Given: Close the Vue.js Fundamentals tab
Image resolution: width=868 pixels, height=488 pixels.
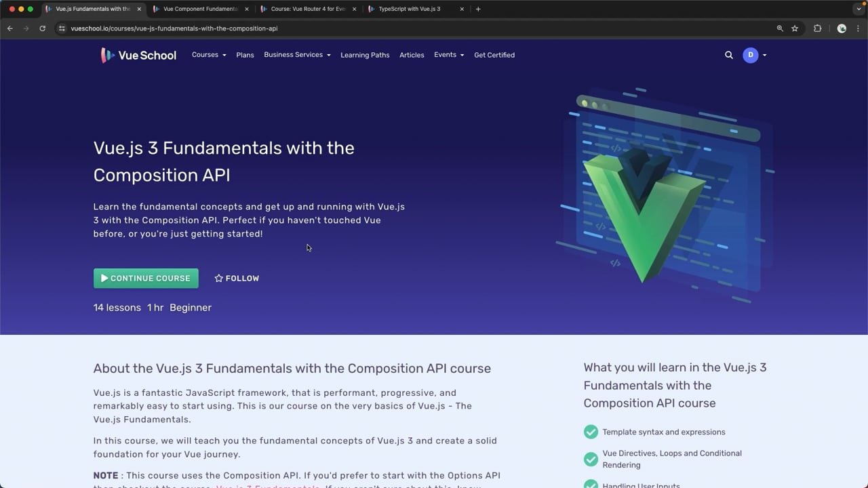Looking at the screenshot, I should coord(140,9).
